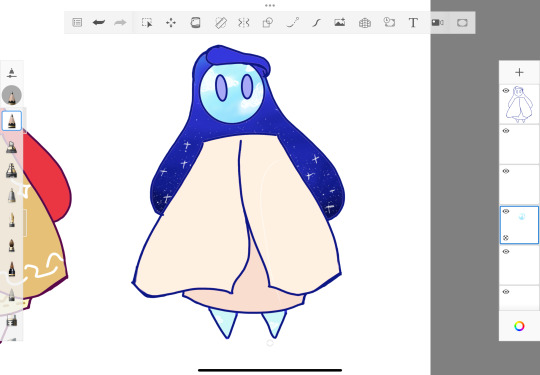Toggle visibility of third layer
Image resolution: width=540 pixels, height=375 pixels.
pyautogui.click(x=506, y=171)
